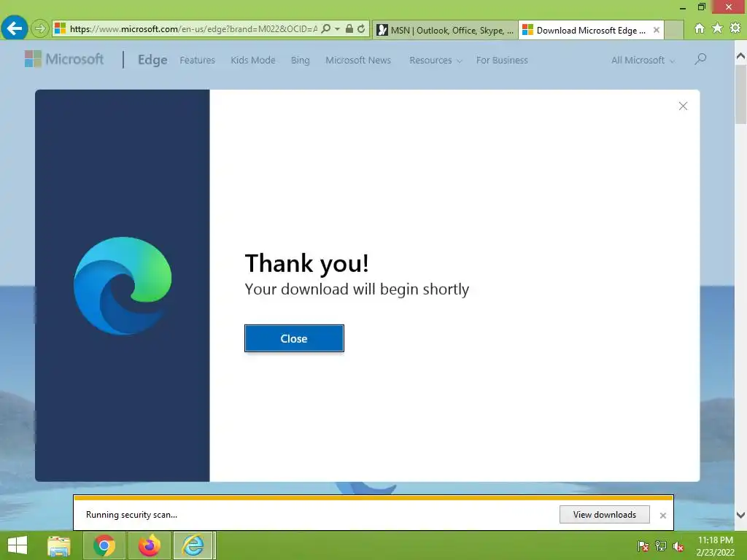Open the Kids Mode navigation link
This screenshot has height=560, width=747.
[253, 60]
